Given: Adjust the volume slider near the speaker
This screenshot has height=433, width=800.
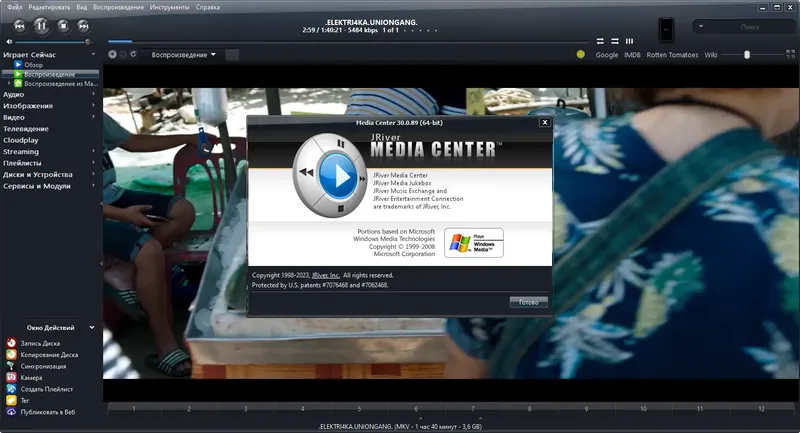Looking at the screenshot, I should tap(54, 42).
